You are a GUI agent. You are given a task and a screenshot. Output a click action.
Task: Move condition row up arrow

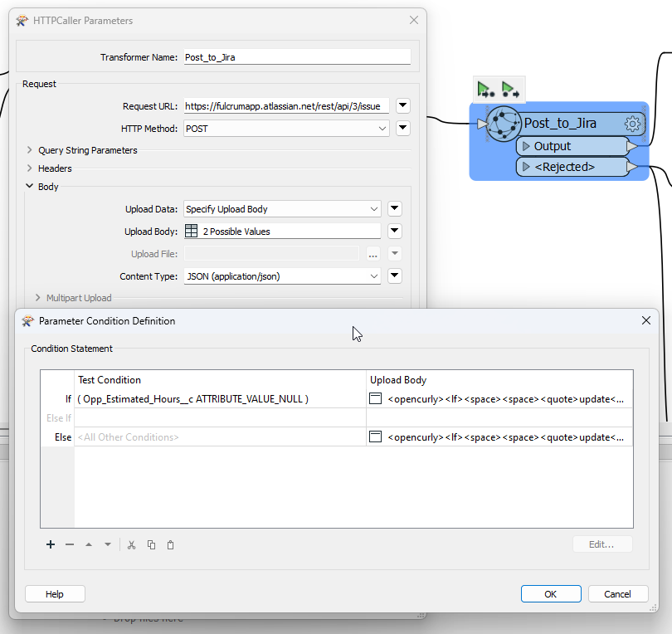click(x=89, y=544)
